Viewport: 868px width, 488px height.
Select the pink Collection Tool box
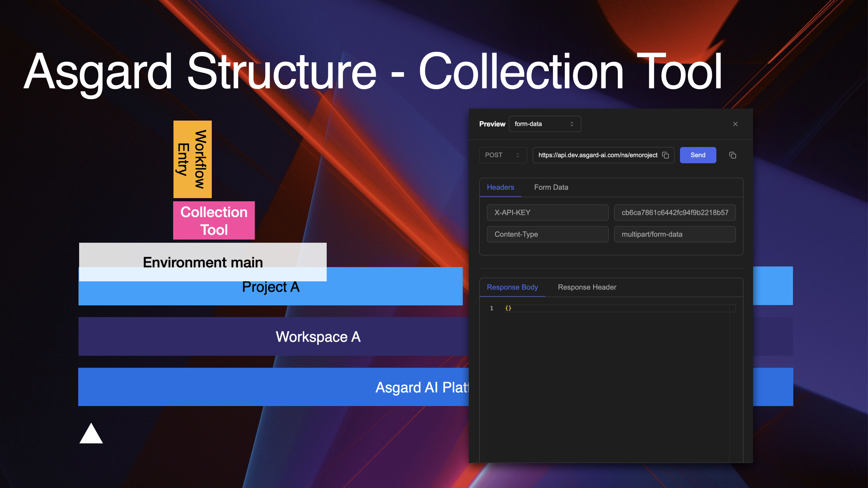click(x=214, y=221)
